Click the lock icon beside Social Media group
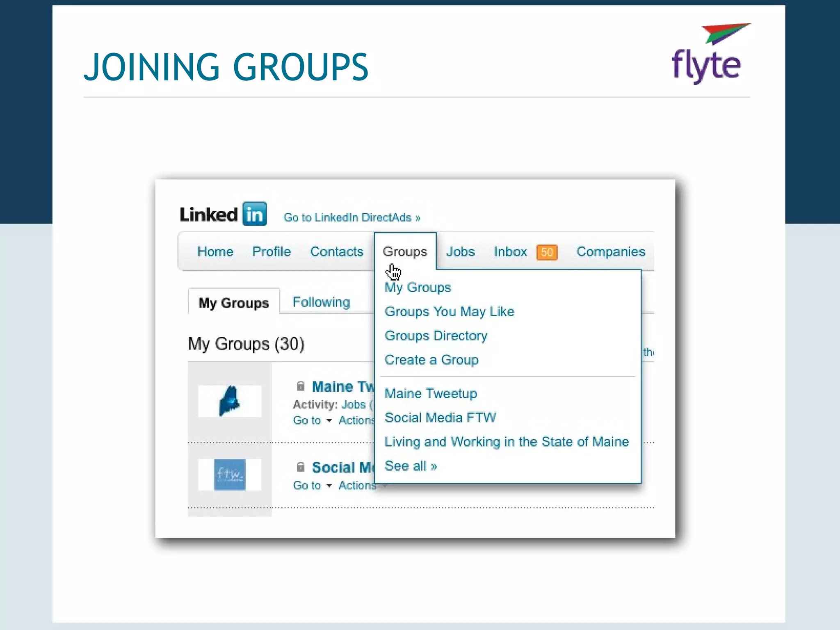The image size is (840, 630). tap(301, 467)
